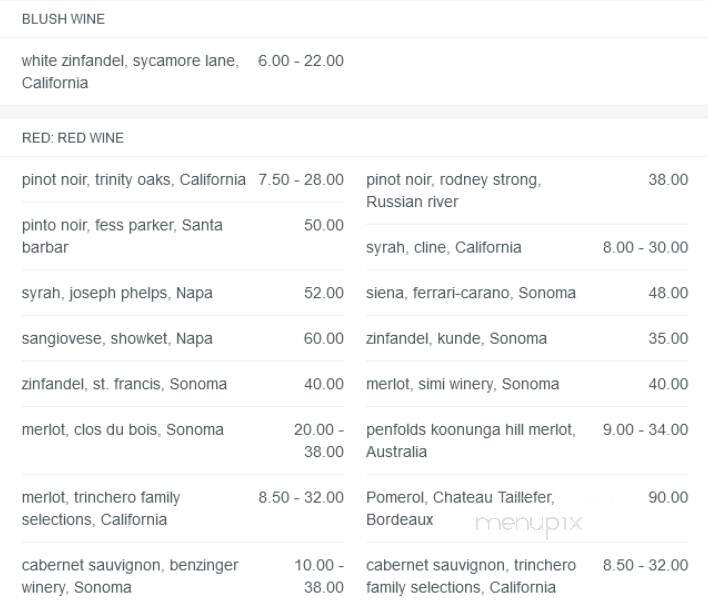Click the 7.50 - 28.00 price
This screenshot has width=708, height=606.
[x=301, y=180]
